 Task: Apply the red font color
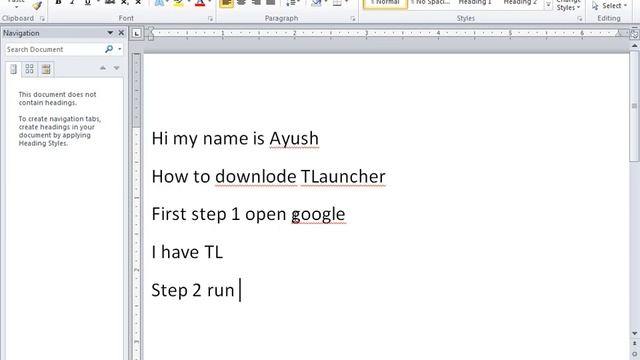(x=200, y=3)
